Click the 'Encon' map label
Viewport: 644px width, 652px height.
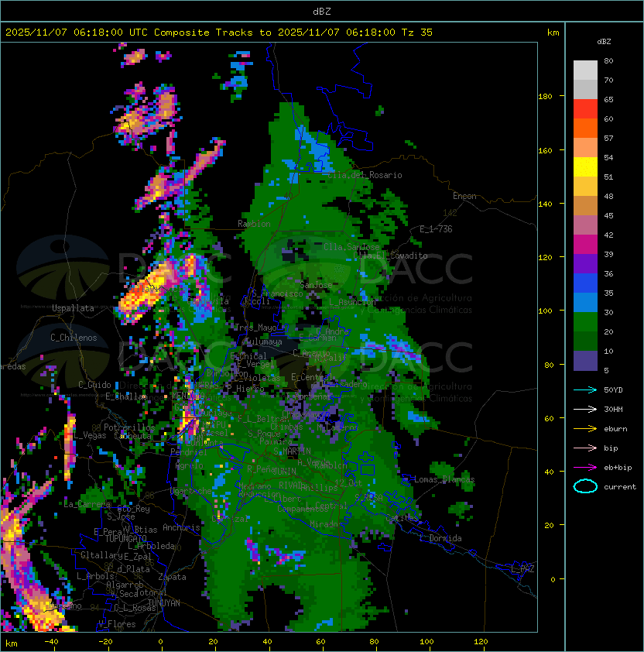(x=464, y=196)
